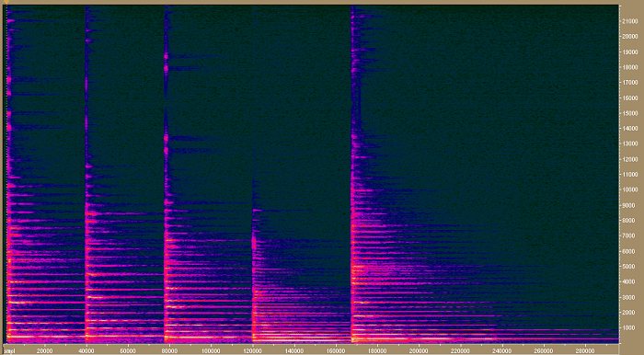Click the 240000 sample mark on time ruler

point(502,351)
